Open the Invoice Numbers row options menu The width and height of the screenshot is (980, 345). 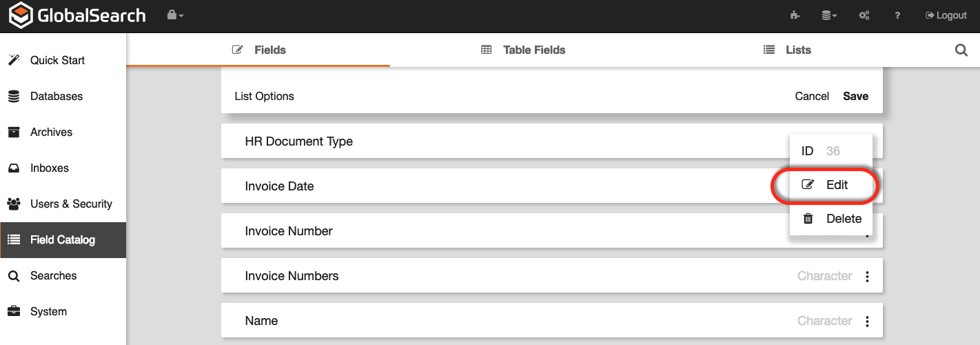867,276
